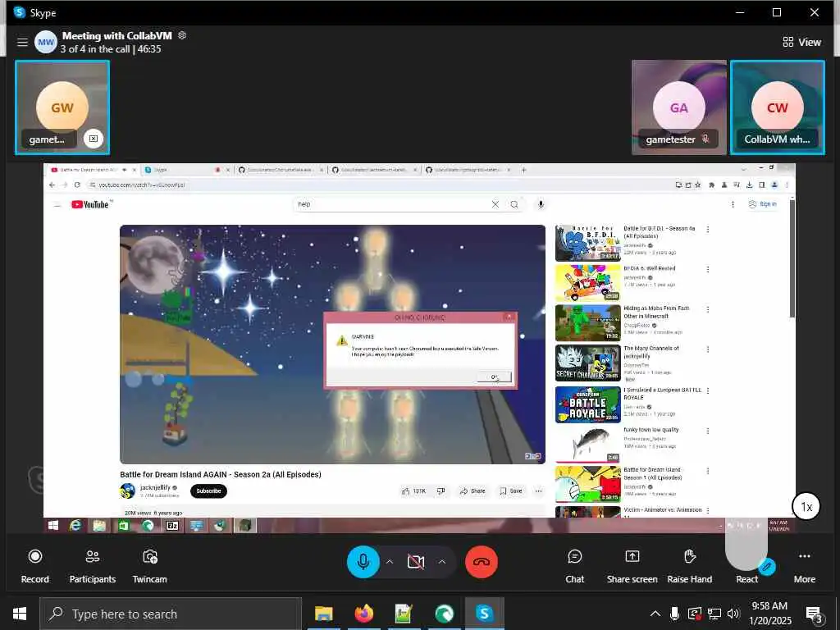Like the video with 131K likes
The height and width of the screenshot is (630, 840).
pyautogui.click(x=413, y=491)
